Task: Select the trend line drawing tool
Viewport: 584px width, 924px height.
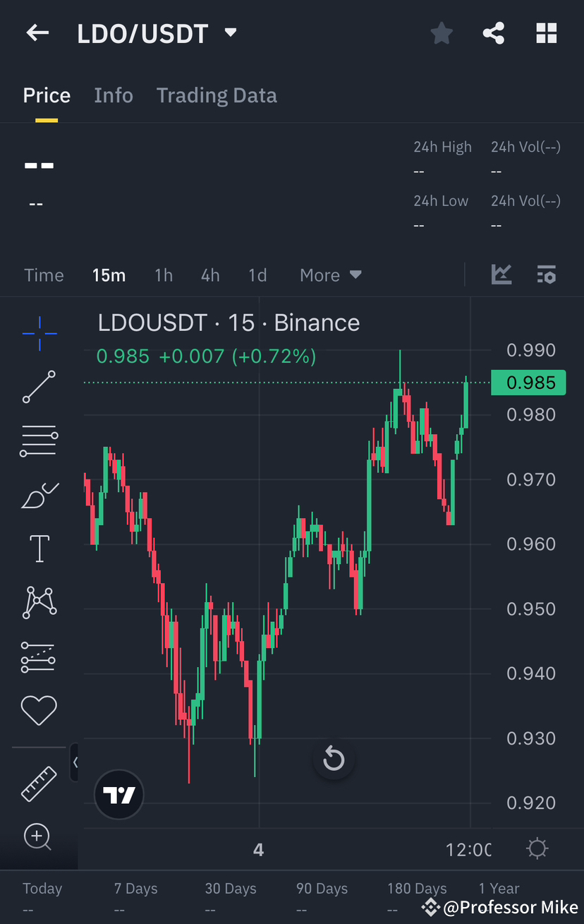Action: [39, 387]
